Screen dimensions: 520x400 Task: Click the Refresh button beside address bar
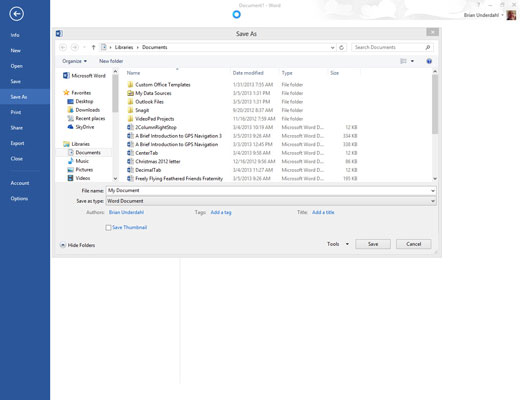click(x=341, y=47)
